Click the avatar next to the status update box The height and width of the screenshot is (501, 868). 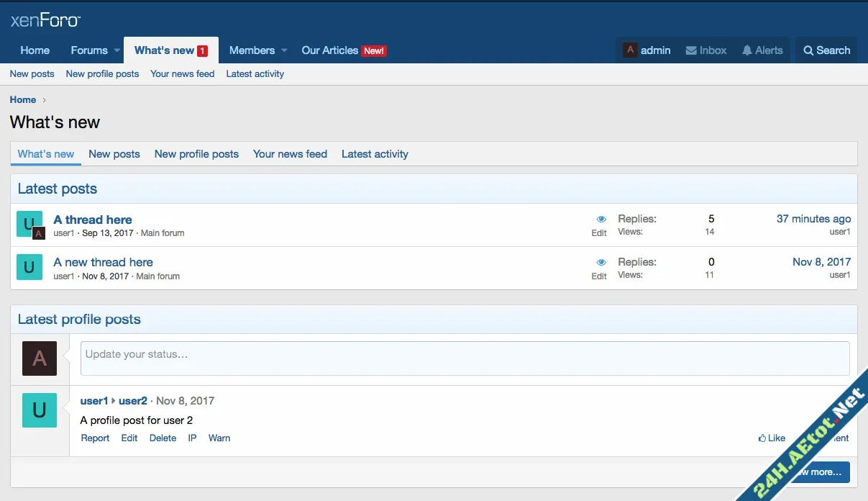(x=40, y=358)
